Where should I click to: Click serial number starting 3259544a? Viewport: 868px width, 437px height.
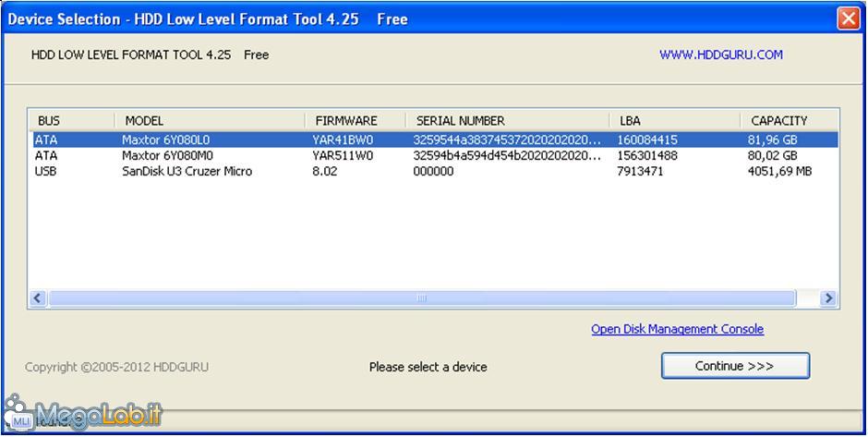click(507, 140)
